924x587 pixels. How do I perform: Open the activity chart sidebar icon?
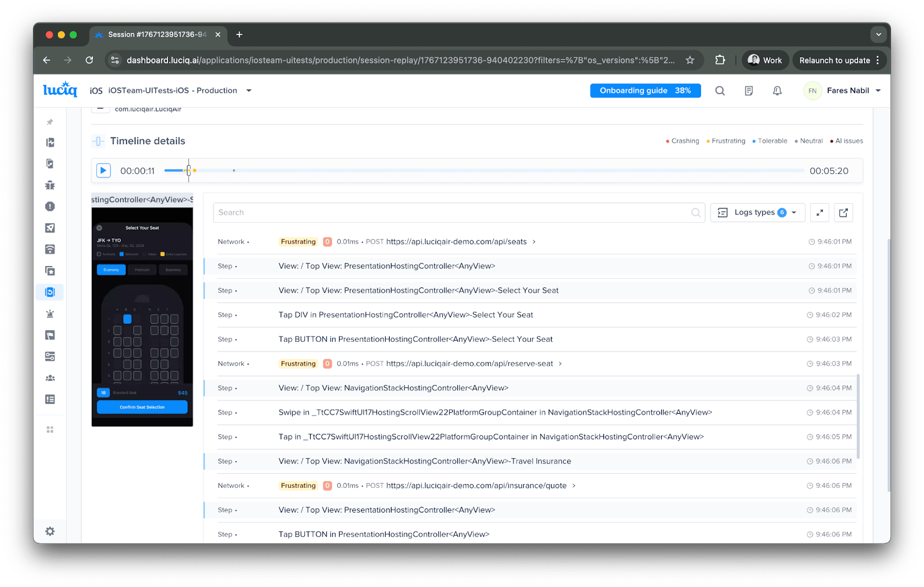click(x=50, y=143)
